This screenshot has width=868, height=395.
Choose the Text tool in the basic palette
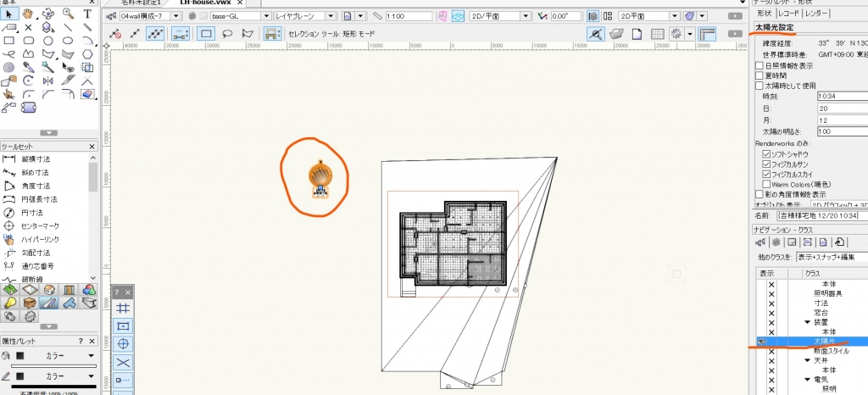[87, 14]
